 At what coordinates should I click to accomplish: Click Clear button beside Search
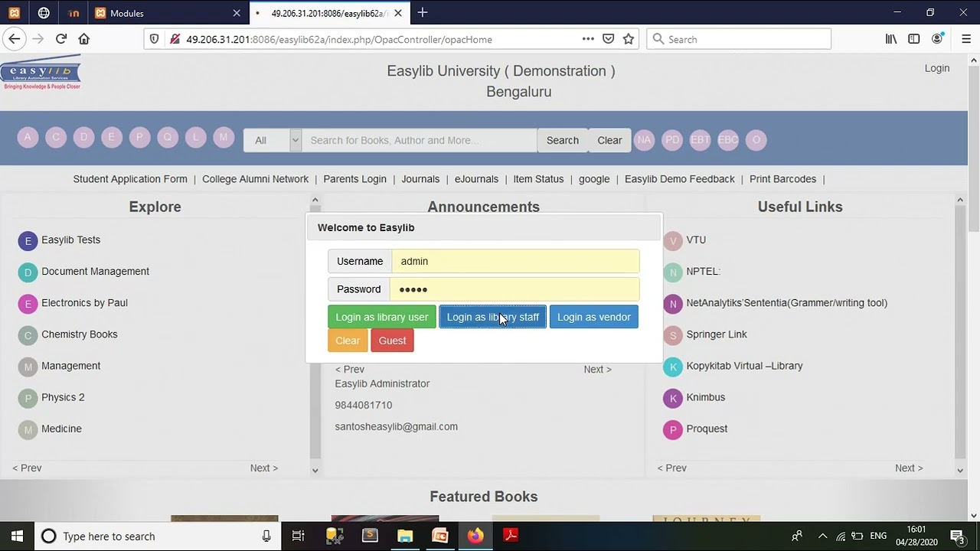[609, 140]
